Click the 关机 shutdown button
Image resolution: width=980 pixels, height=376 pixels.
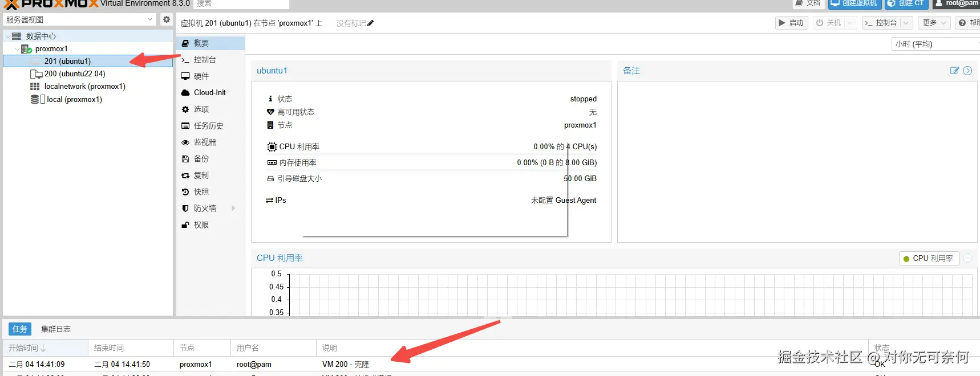pyautogui.click(x=828, y=23)
